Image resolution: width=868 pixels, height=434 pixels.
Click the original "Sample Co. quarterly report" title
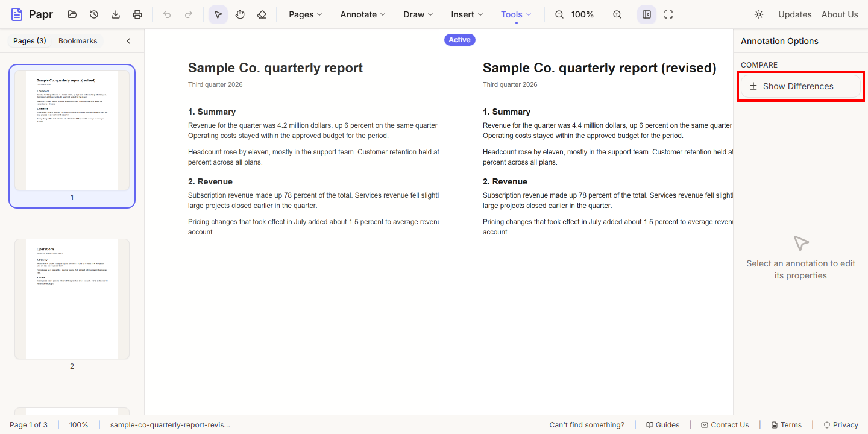275,68
